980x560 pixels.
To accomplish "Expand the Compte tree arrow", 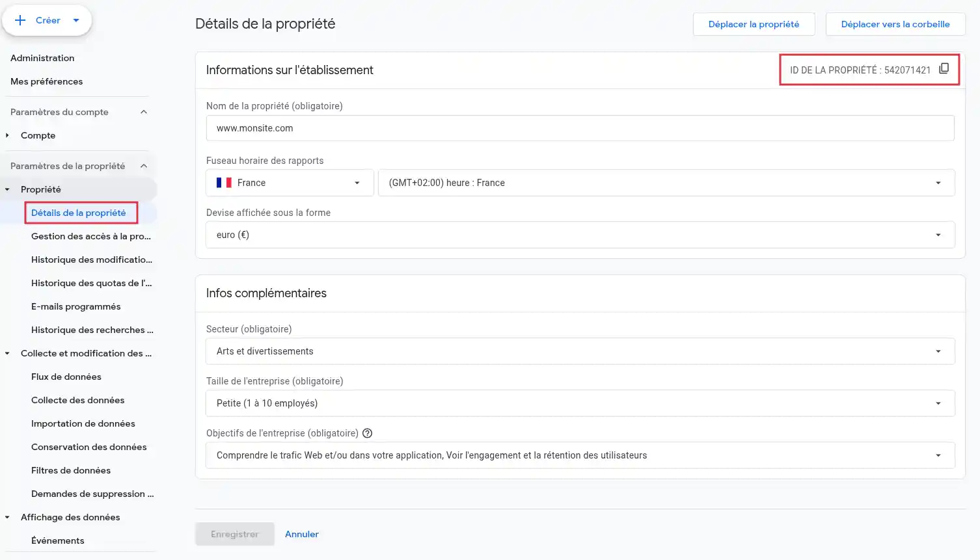I will 7,135.
